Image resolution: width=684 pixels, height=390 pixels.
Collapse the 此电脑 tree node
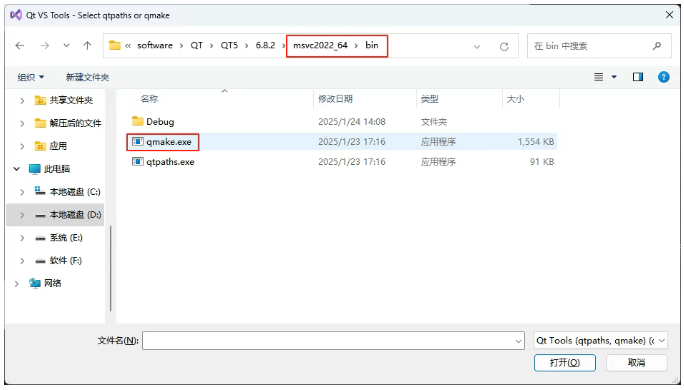tap(17, 169)
